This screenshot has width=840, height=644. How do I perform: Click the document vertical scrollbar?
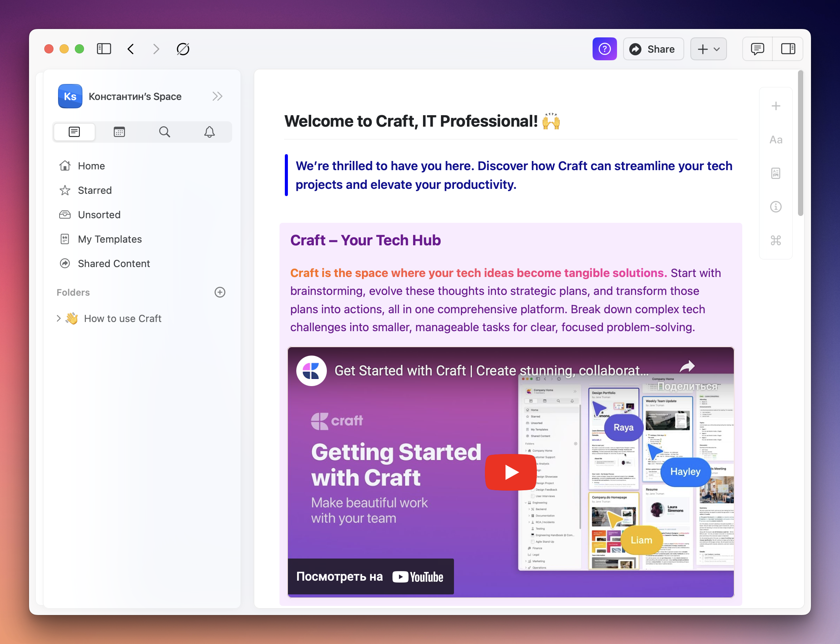pyautogui.click(x=800, y=144)
